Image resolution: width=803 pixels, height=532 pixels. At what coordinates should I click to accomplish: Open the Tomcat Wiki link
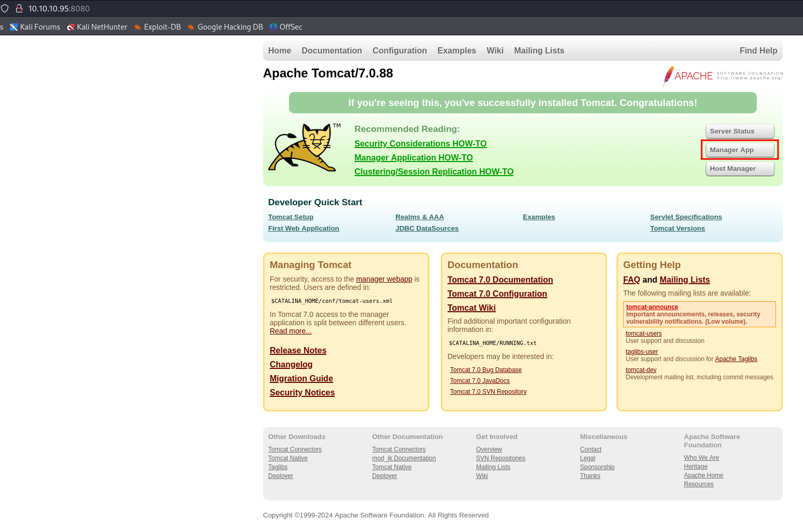coord(471,308)
